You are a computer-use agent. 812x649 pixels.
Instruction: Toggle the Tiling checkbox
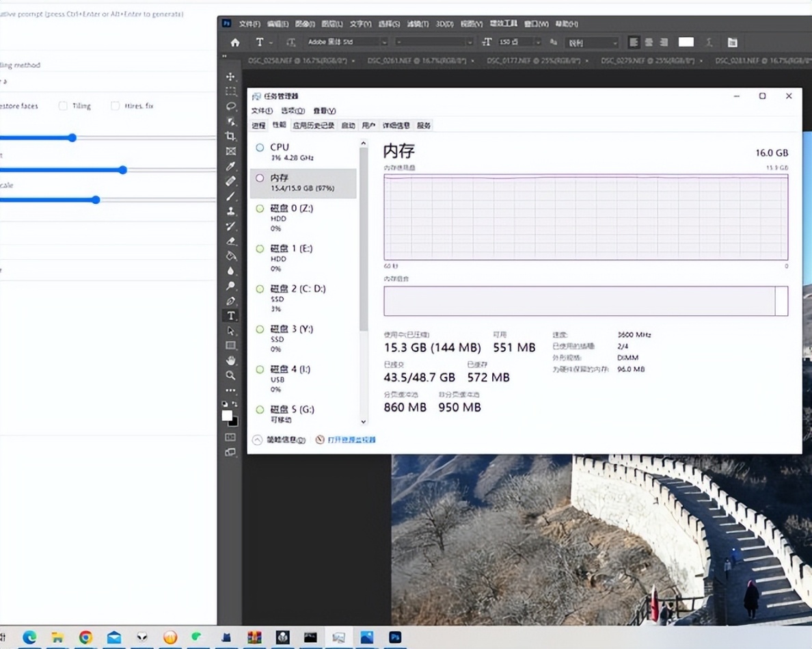(63, 106)
